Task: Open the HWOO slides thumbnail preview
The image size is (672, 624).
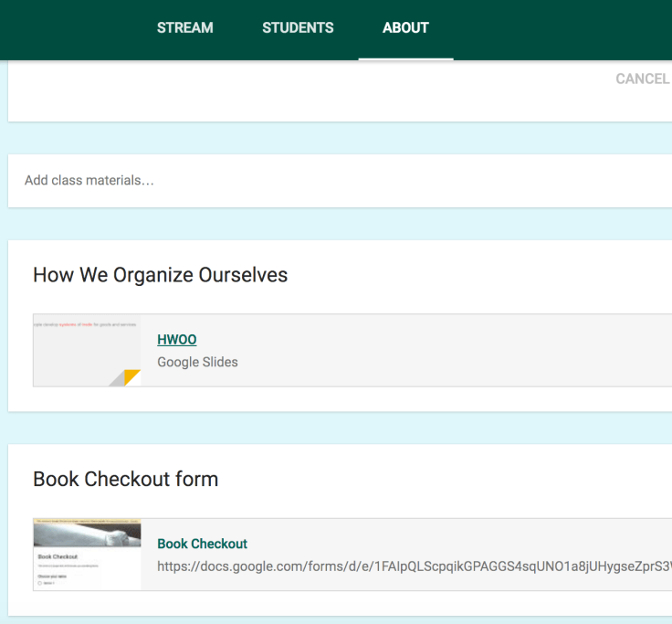Action: point(87,351)
